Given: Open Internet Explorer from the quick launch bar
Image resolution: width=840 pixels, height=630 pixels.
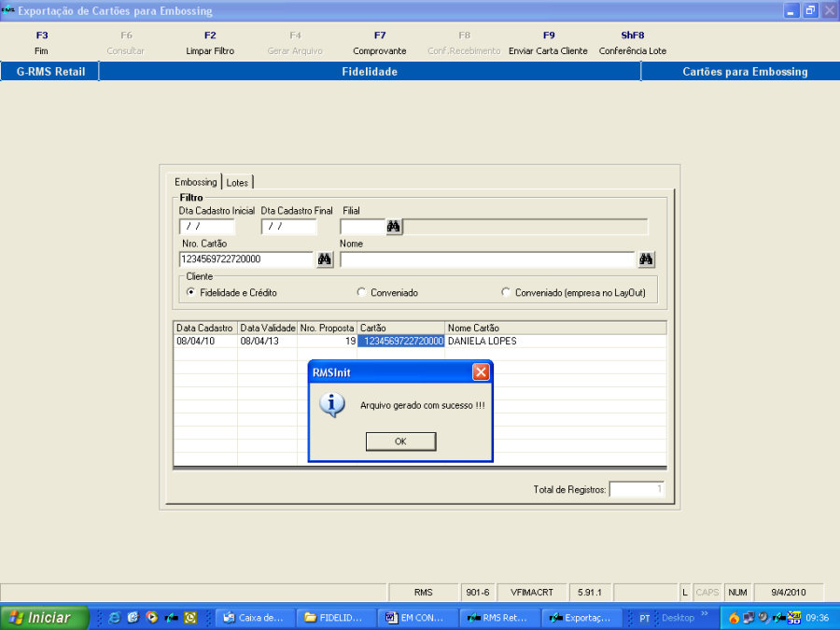Looking at the screenshot, I should 114,618.
